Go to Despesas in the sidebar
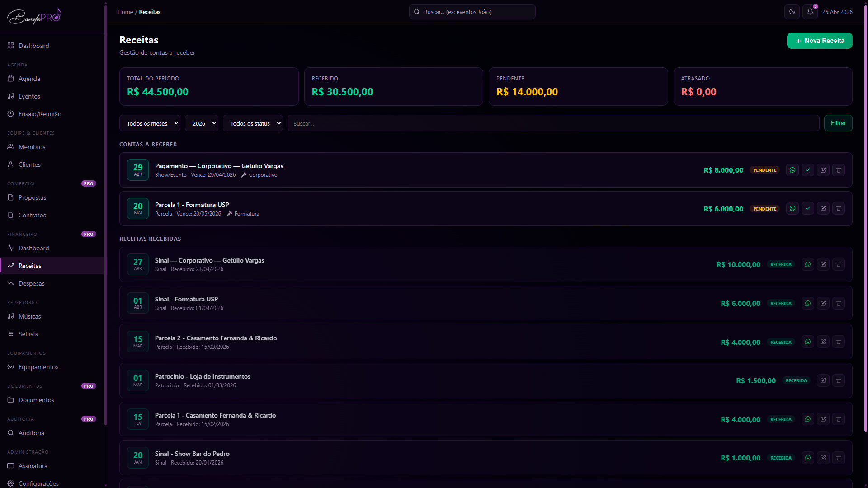The height and width of the screenshot is (488, 868). pyautogui.click(x=52, y=283)
